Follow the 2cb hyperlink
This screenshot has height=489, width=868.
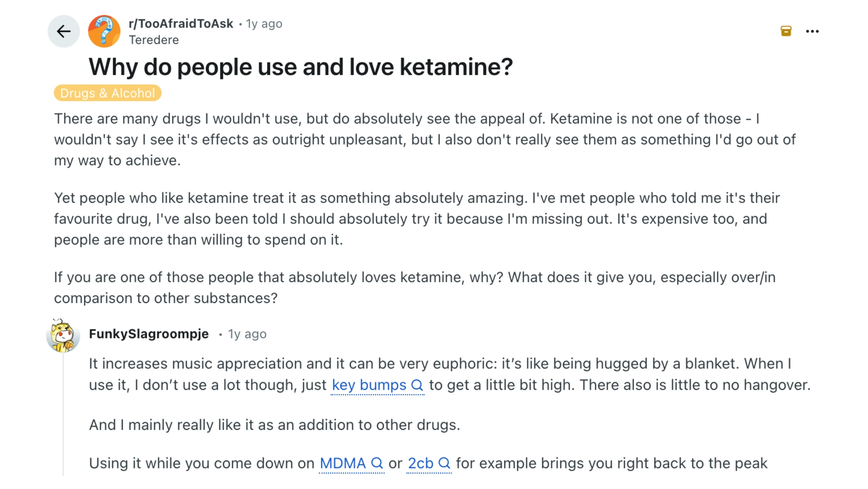[x=420, y=463]
